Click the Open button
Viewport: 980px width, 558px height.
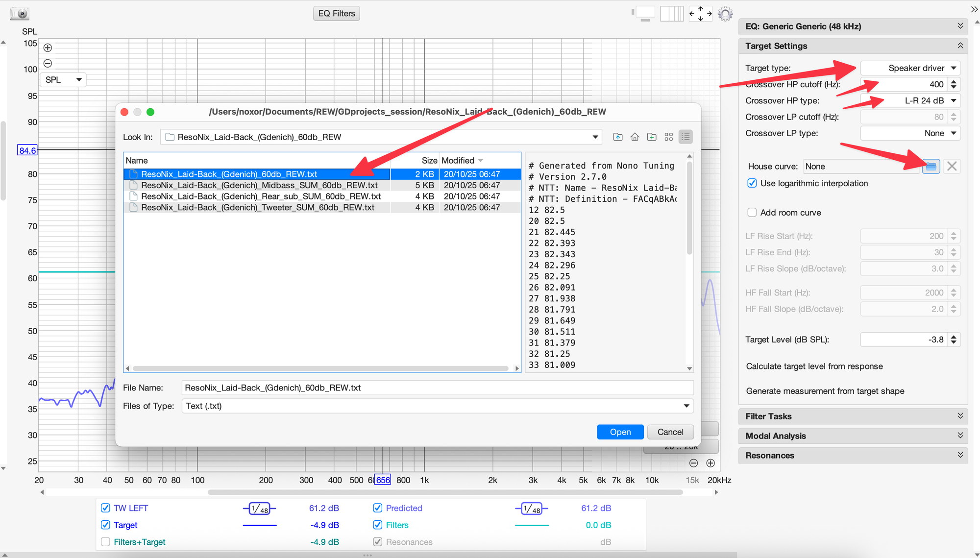point(620,432)
